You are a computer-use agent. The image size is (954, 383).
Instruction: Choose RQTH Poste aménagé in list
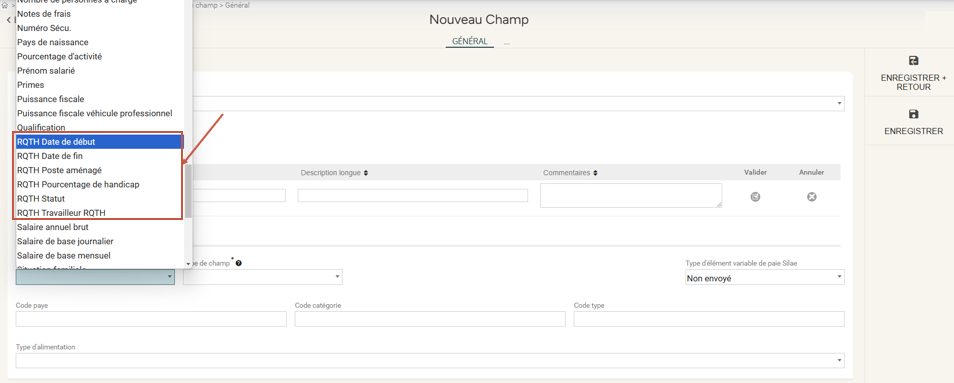coord(100,170)
